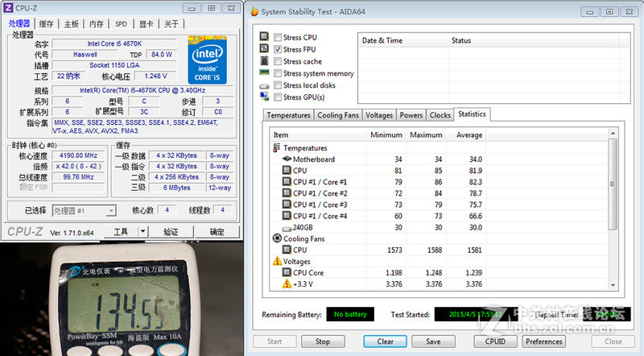Click the CPU-Z logo in title bar
Viewport: 644px width, 356px height.
pos(9,8)
